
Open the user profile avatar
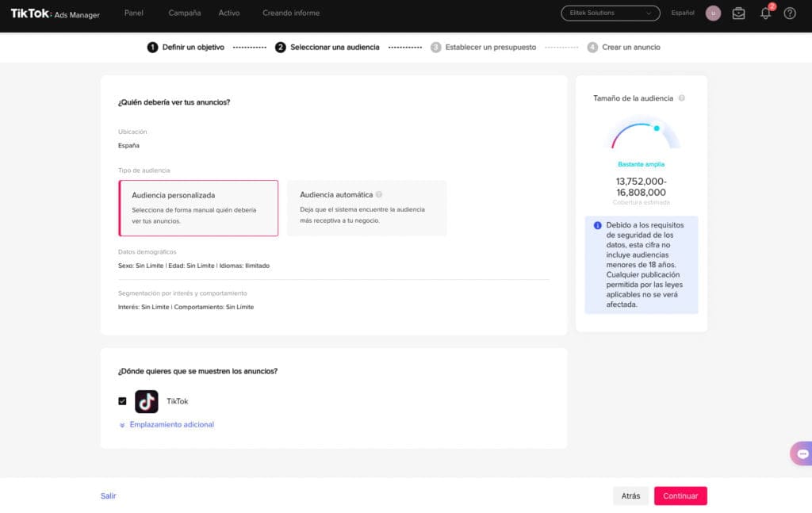click(713, 13)
